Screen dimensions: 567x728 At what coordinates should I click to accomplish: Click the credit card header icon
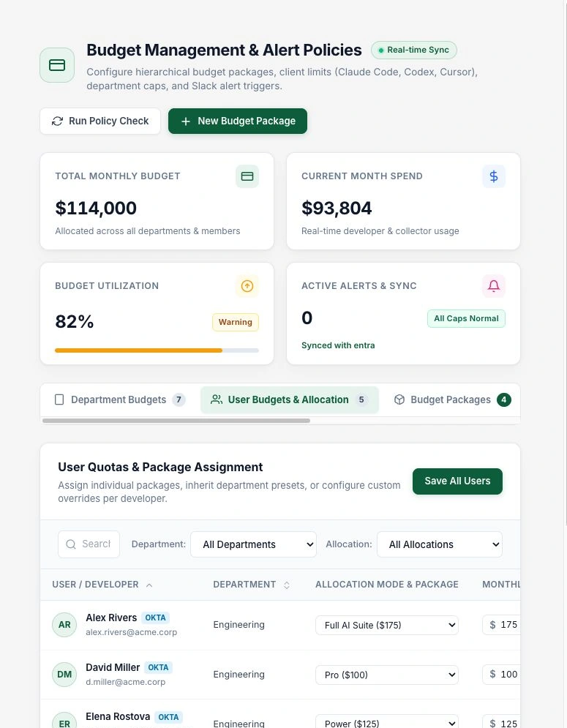[x=57, y=65]
